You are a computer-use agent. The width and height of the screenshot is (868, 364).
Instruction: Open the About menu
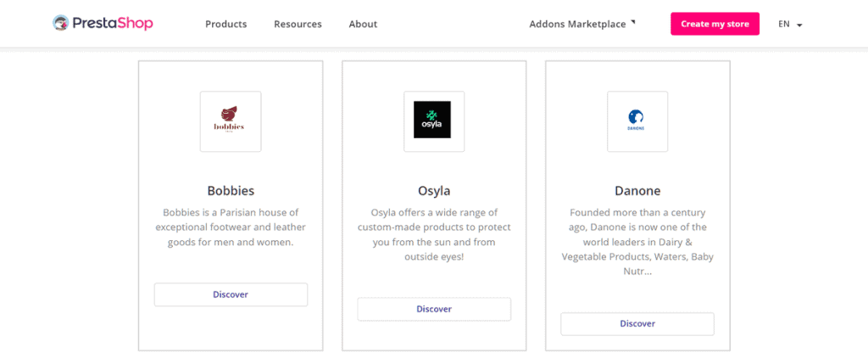coord(363,25)
